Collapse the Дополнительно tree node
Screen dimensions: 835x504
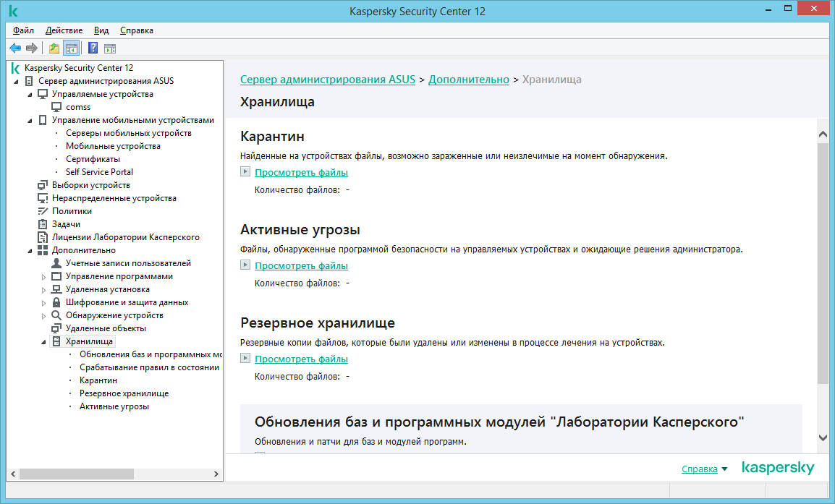(x=30, y=251)
